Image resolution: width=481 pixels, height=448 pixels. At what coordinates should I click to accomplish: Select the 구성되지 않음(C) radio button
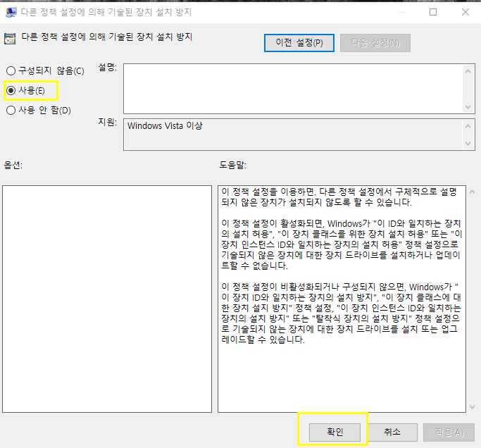click(x=45, y=71)
